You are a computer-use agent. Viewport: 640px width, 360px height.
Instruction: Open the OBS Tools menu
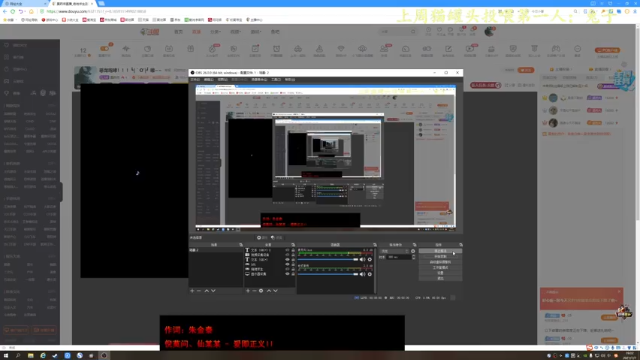point(276,80)
